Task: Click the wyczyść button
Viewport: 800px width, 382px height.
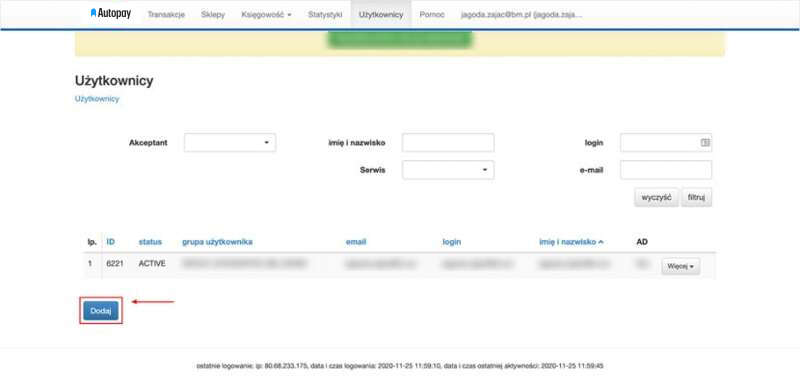Action: (656, 197)
